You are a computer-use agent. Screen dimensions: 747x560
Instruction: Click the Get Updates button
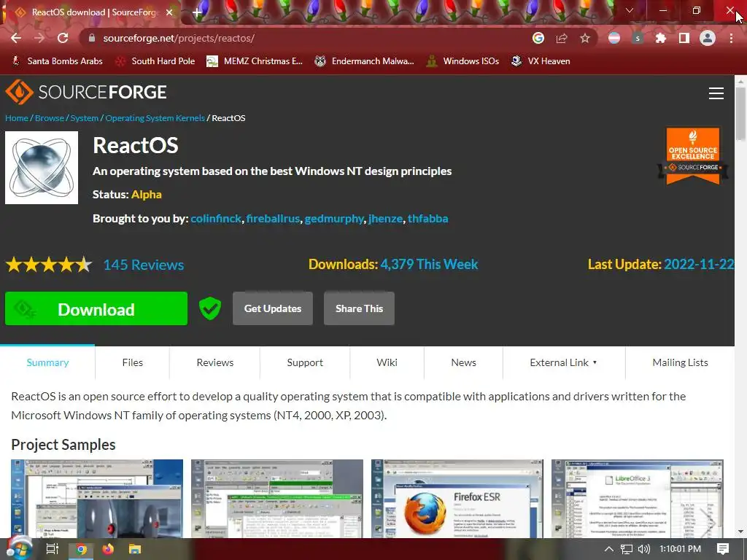coord(273,308)
